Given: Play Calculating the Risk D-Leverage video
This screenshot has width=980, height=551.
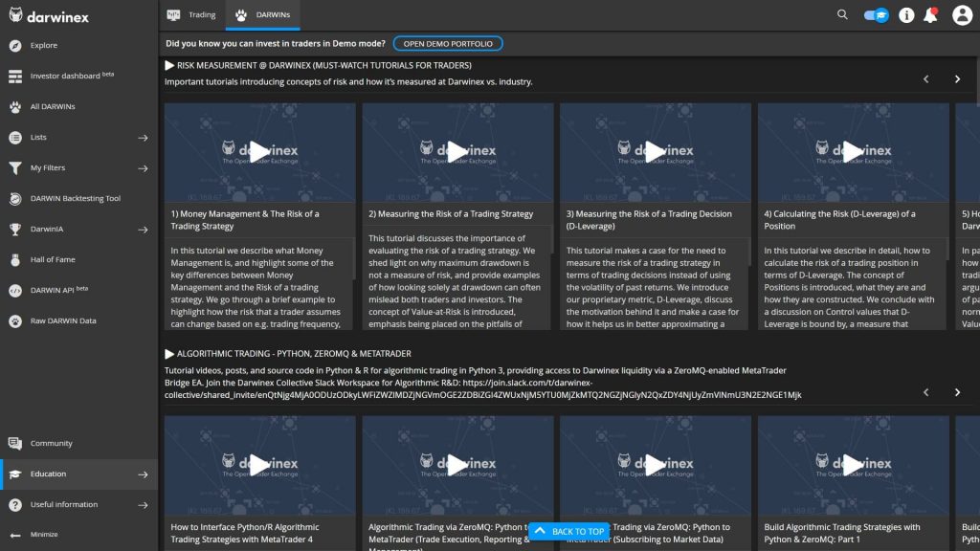Looking at the screenshot, I should pos(853,152).
